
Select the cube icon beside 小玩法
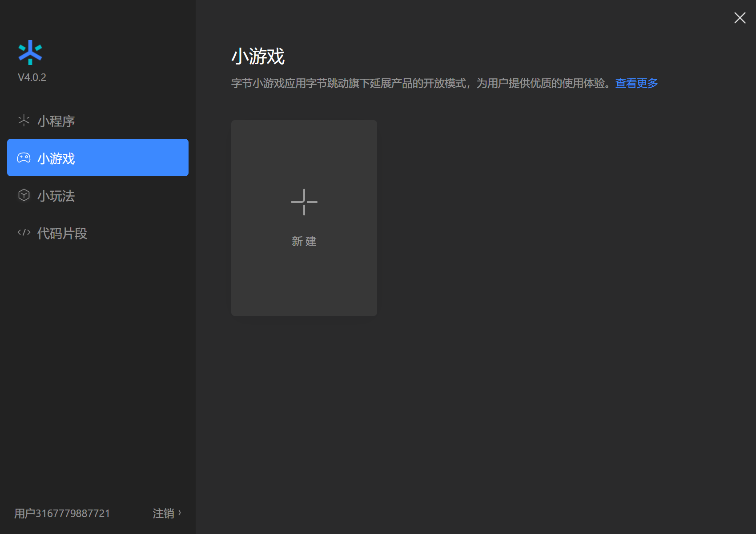(x=23, y=195)
